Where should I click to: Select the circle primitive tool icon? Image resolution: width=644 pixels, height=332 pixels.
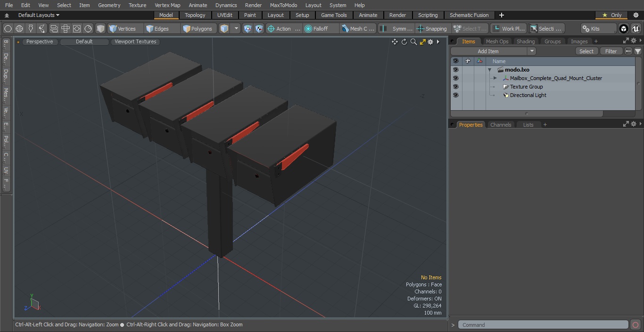[8, 29]
